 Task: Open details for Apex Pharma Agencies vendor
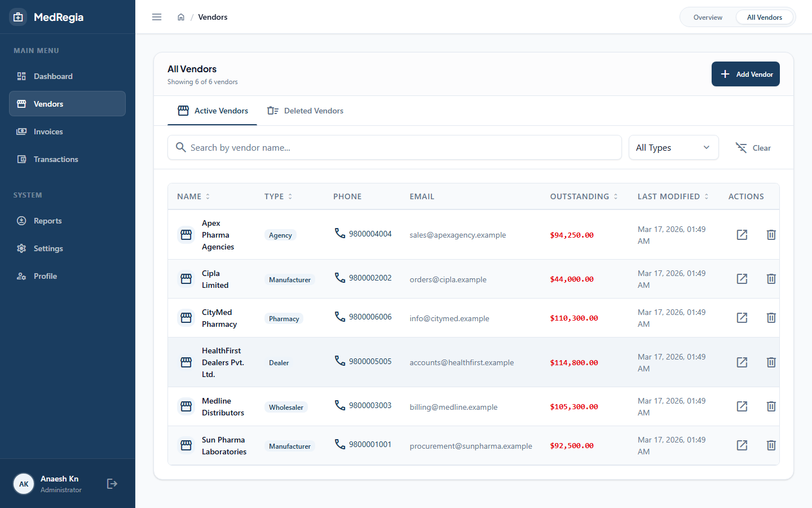point(742,235)
